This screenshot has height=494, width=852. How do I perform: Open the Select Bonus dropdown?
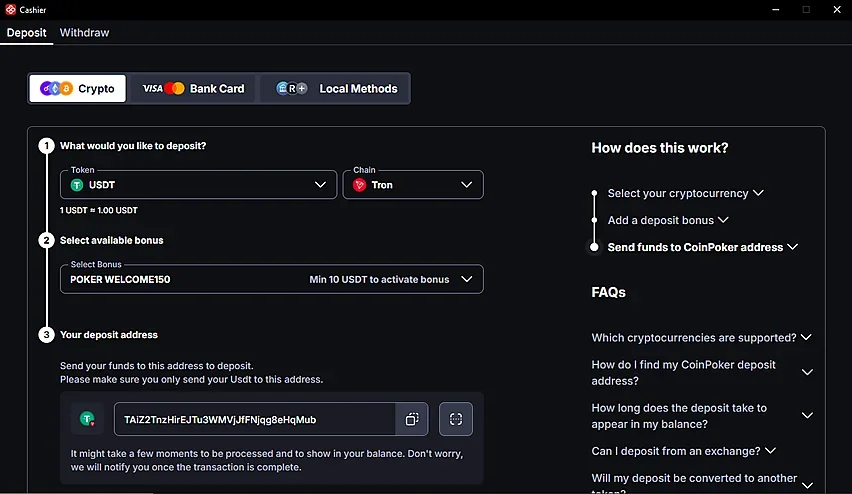(272, 279)
